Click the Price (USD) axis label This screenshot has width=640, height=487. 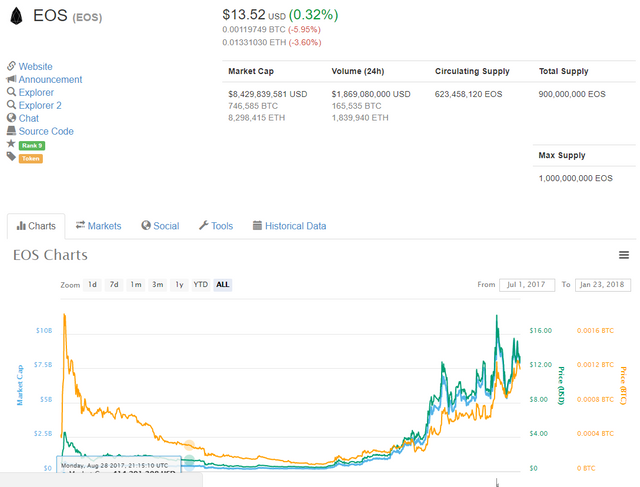point(562,386)
